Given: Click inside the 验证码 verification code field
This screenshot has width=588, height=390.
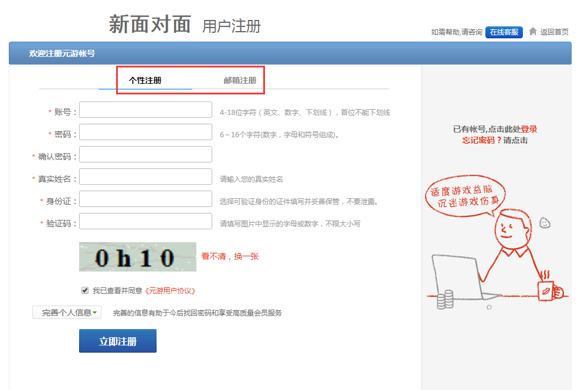Looking at the screenshot, I should pos(145,221).
